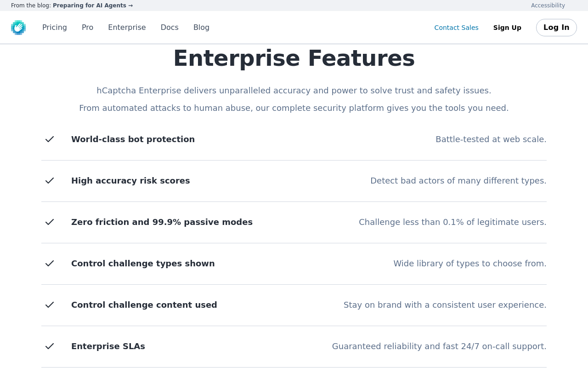The image size is (588, 368).
Task: Click the World-class bot protection row title
Action: (x=133, y=139)
